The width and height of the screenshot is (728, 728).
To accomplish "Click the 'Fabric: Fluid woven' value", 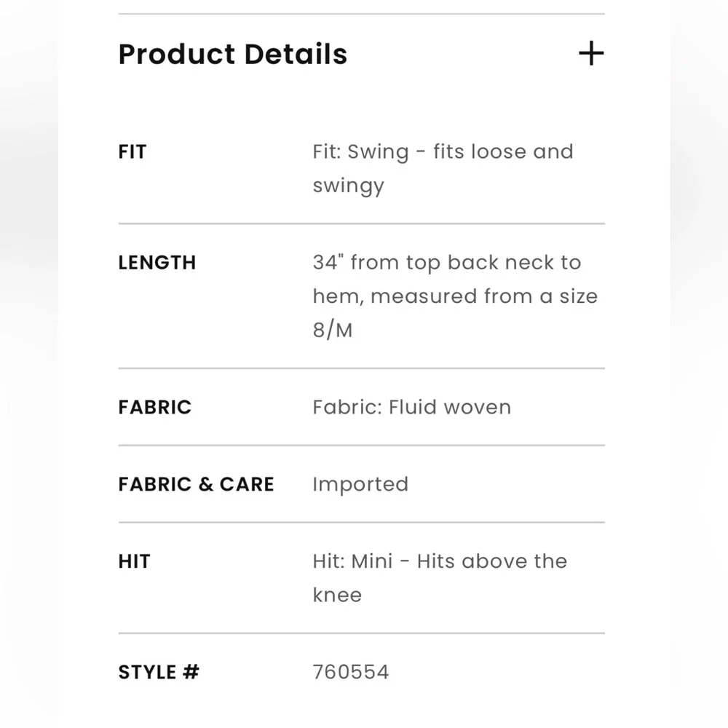I will click(x=411, y=407).
